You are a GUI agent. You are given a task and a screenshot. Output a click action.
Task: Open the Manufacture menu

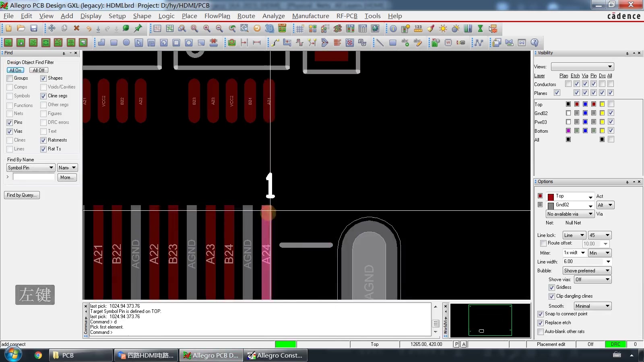tap(311, 16)
